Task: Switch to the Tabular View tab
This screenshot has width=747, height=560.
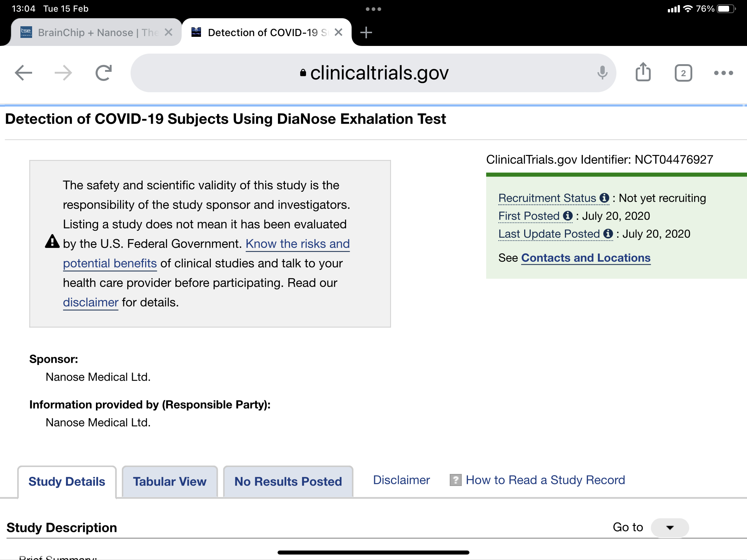Action: [x=170, y=482]
